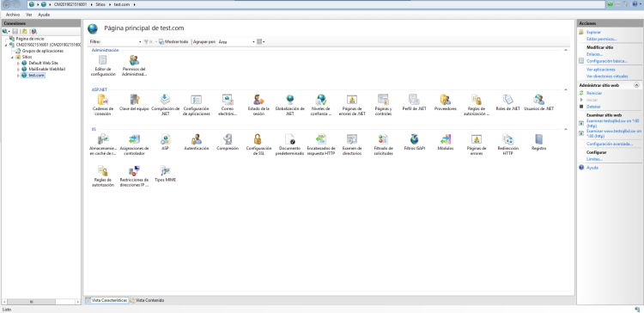644x313 pixels.
Task: Open Editor de configuración feature
Action: click(103, 66)
